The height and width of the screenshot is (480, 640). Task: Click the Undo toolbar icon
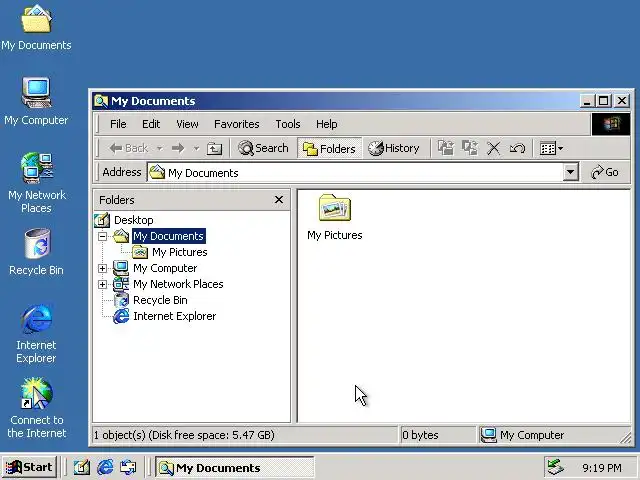(517, 149)
